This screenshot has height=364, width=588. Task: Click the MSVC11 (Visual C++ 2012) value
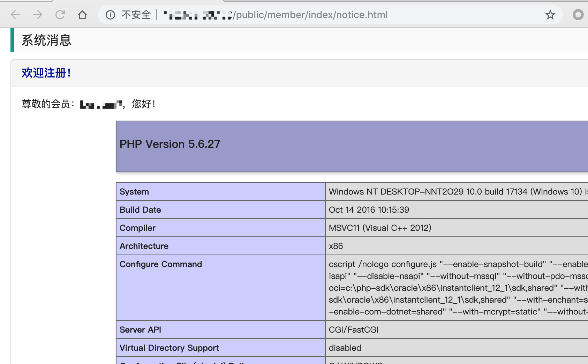pos(457,228)
